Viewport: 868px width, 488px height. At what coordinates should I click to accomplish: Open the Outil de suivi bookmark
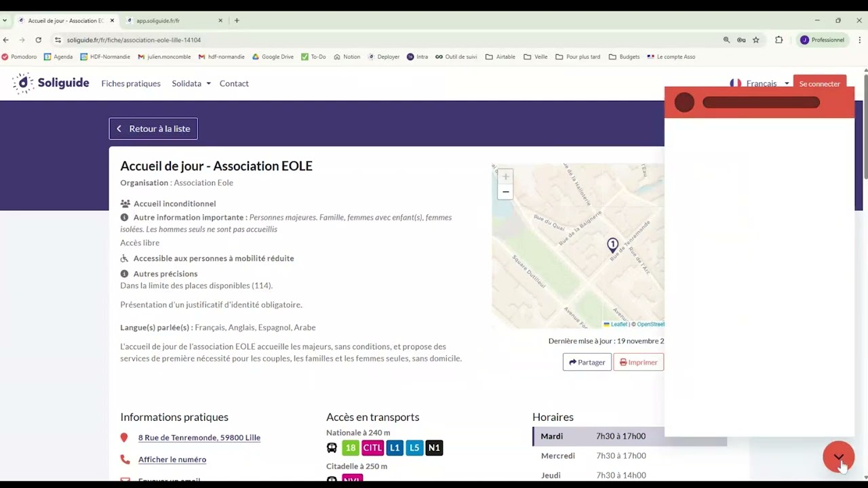456,57
